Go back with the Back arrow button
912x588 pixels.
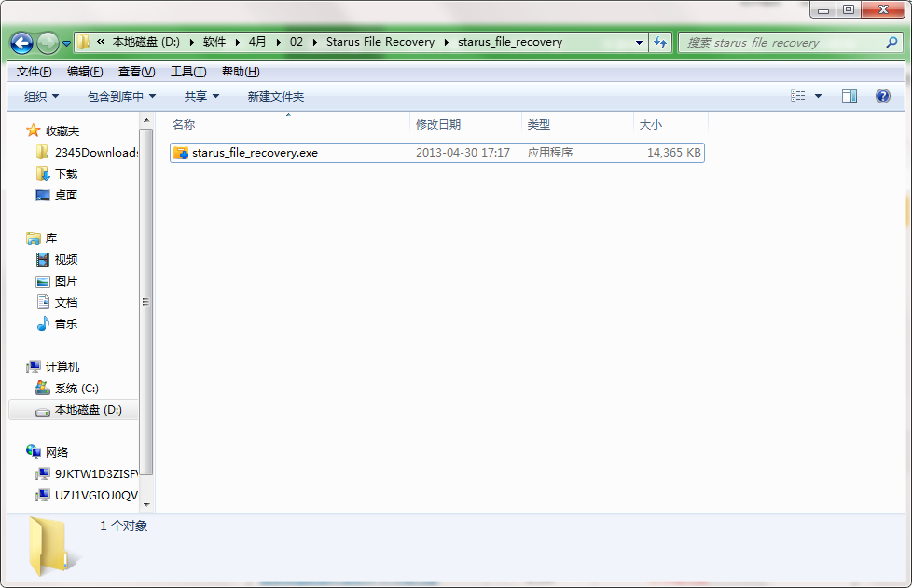[22, 43]
